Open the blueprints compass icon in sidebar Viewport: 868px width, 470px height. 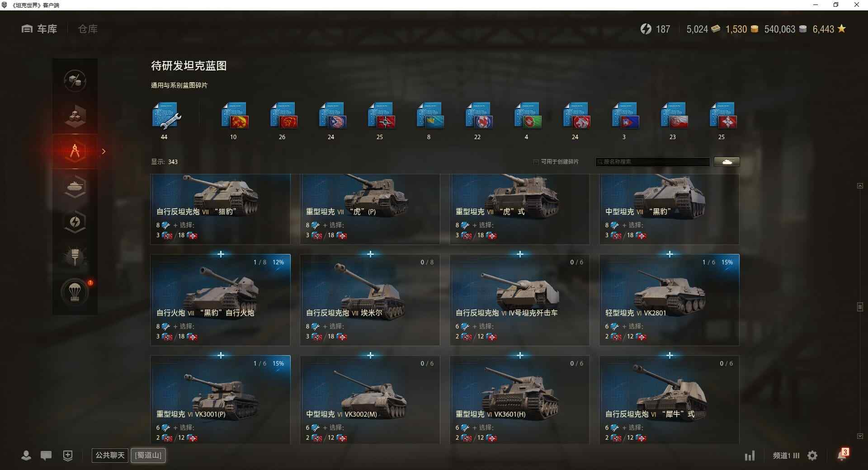click(75, 151)
